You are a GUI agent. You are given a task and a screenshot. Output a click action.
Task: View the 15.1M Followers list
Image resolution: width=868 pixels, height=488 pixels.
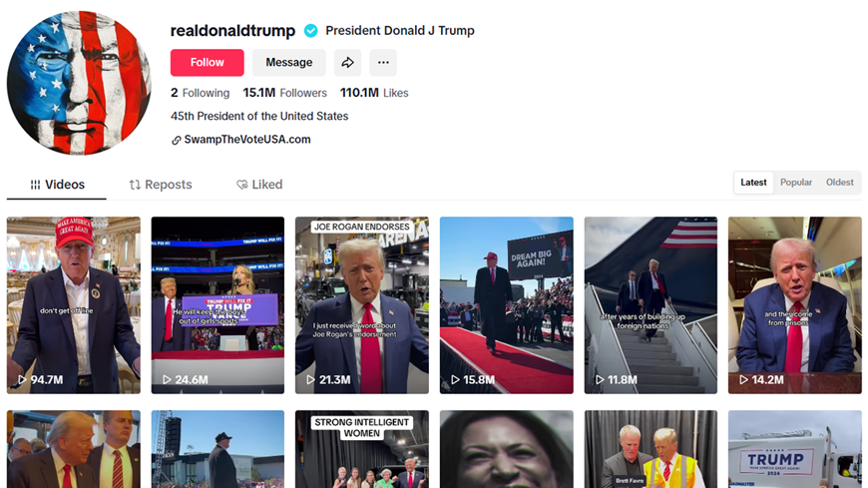284,93
